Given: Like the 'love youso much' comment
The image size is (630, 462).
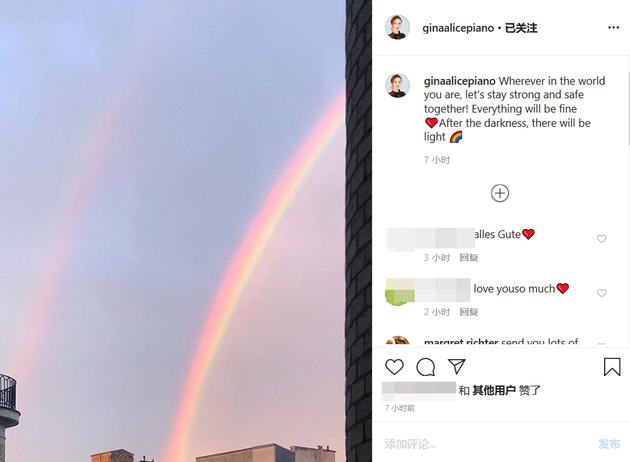Looking at the screenshot, I should [601, 293].
